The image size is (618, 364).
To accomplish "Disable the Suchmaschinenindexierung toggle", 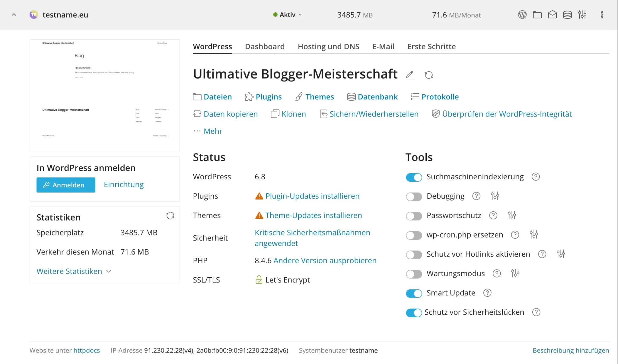I will pyautogui.click(x=414, y=177).
